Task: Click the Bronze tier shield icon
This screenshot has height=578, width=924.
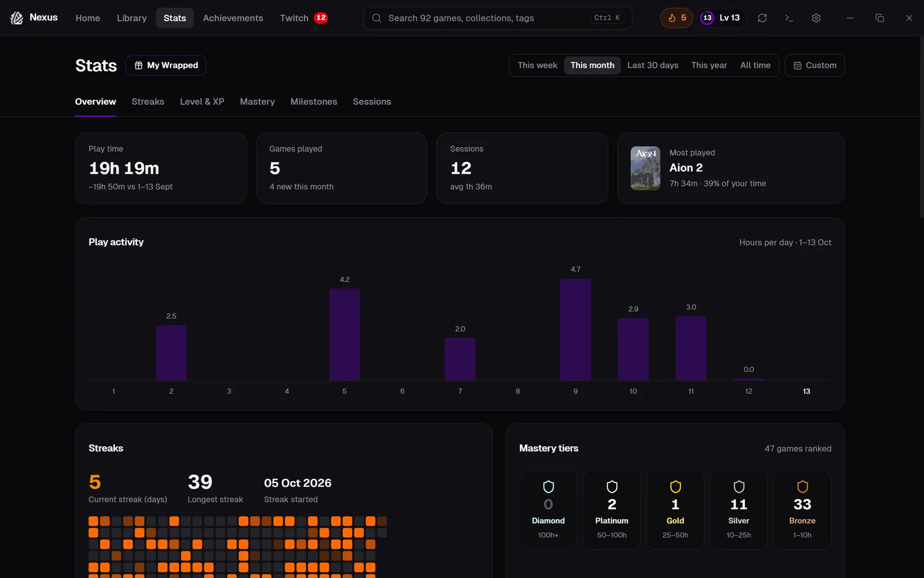Action: [x=802, y=486]
